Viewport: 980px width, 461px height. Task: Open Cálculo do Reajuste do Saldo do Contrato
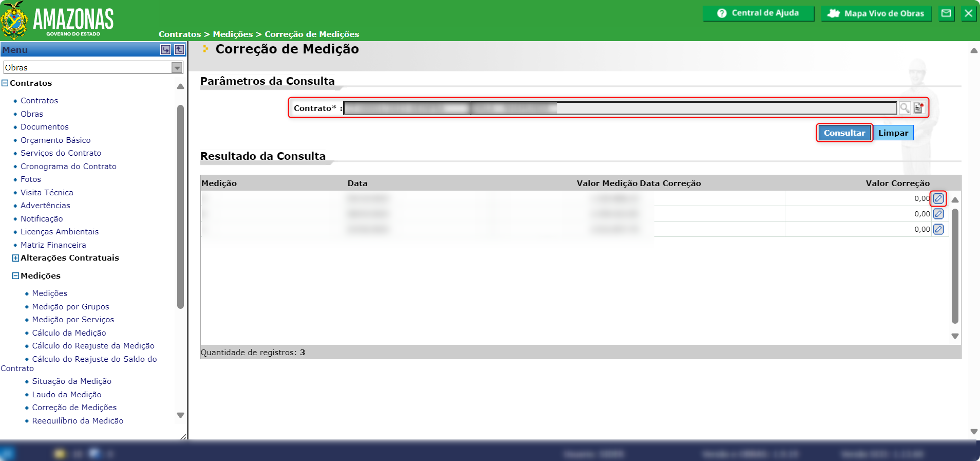click(x=95, y=359)
